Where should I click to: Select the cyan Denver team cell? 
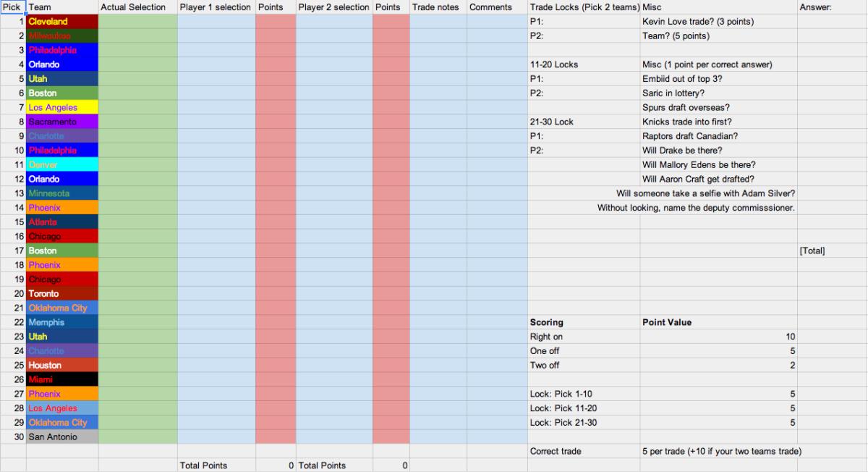61,165
